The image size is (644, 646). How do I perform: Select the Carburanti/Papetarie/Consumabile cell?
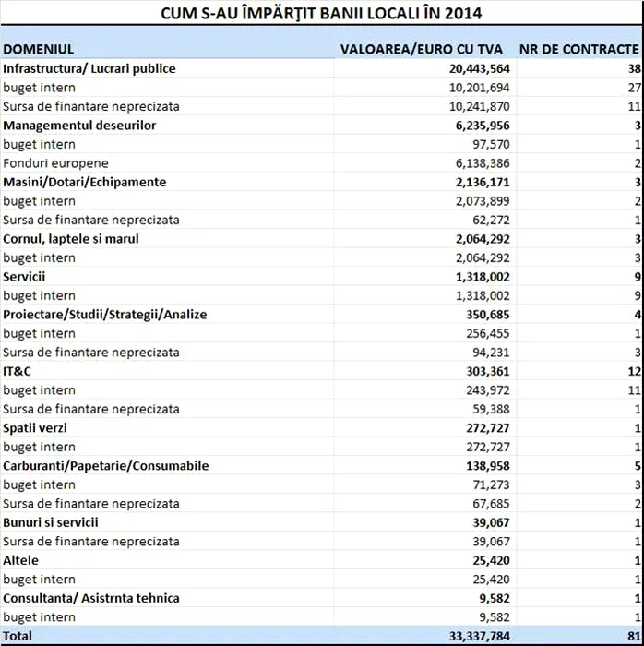(106, 466)
